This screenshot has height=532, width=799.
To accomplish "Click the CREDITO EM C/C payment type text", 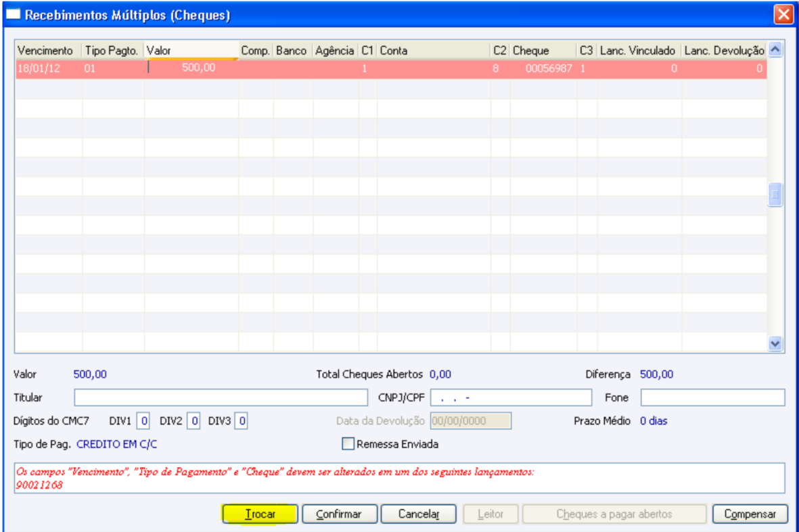I will click(x=116, y=444).
